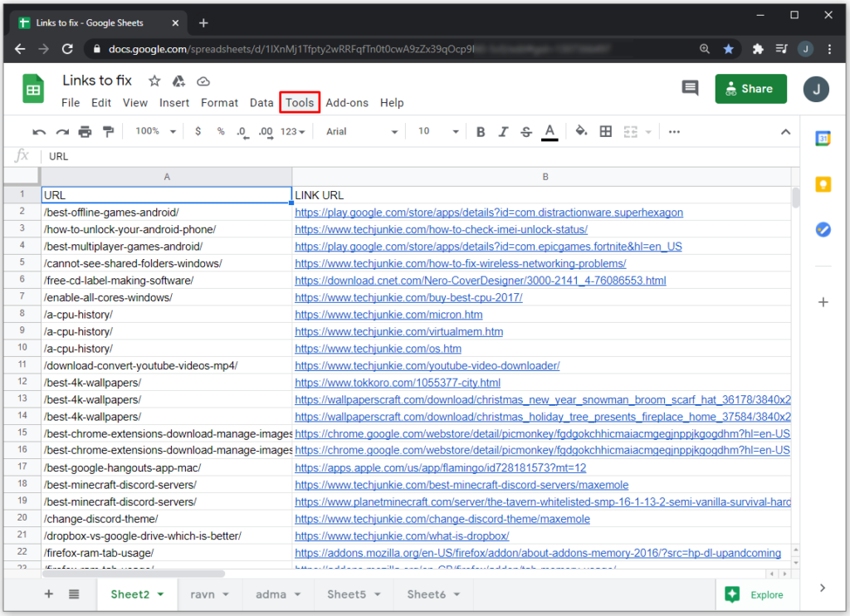
Task: Open the fill color tool
Action: (x=581, y=131)
